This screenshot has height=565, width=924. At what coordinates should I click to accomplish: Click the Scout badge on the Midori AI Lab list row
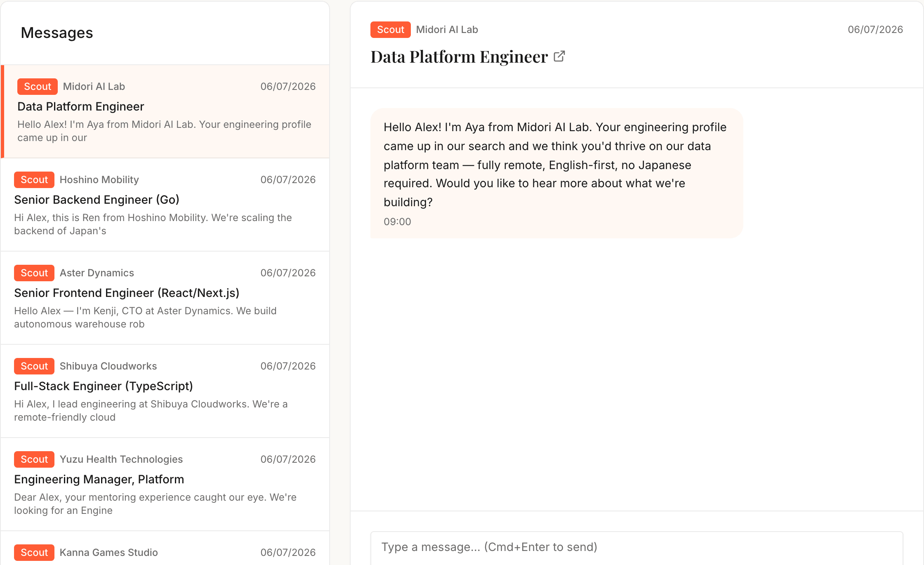[x=38, y=87]
